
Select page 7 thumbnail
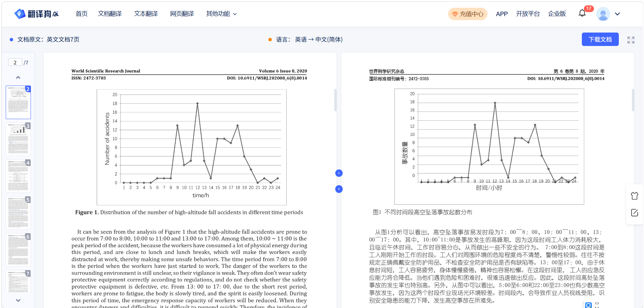coord(18,281)
